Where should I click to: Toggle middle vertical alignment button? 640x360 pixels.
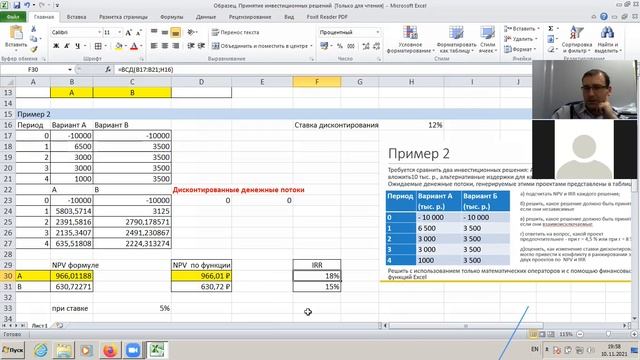click(x=165, y=32)
